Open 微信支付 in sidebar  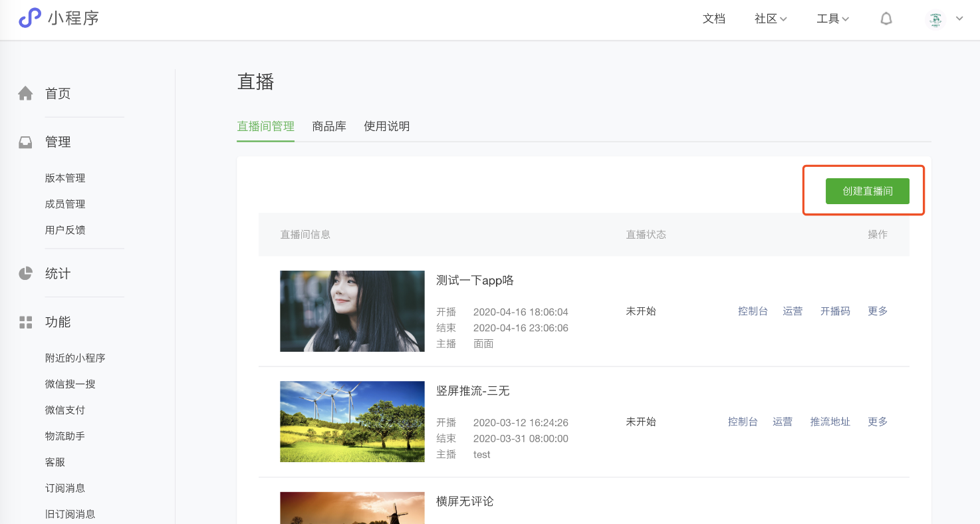(65, 410)
